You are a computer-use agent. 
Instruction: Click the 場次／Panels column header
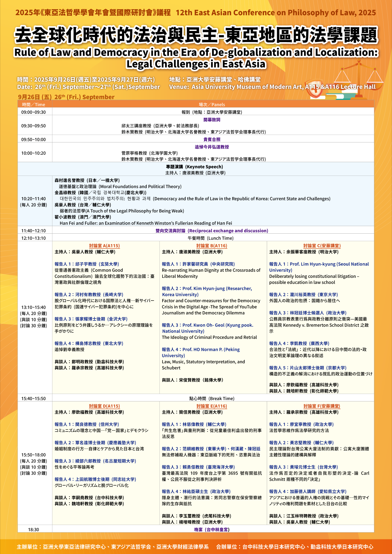pyautogui.click(x=212, y=104)
